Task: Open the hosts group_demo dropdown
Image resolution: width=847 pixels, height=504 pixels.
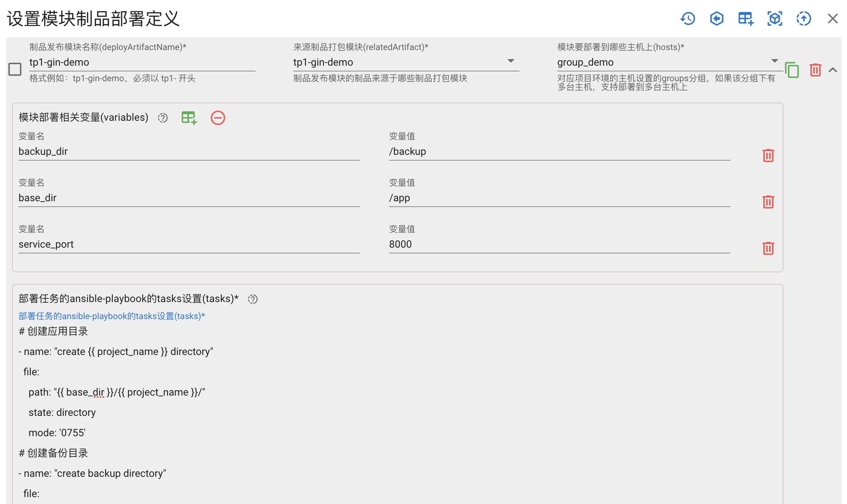Action: click(x=775, y=61)
